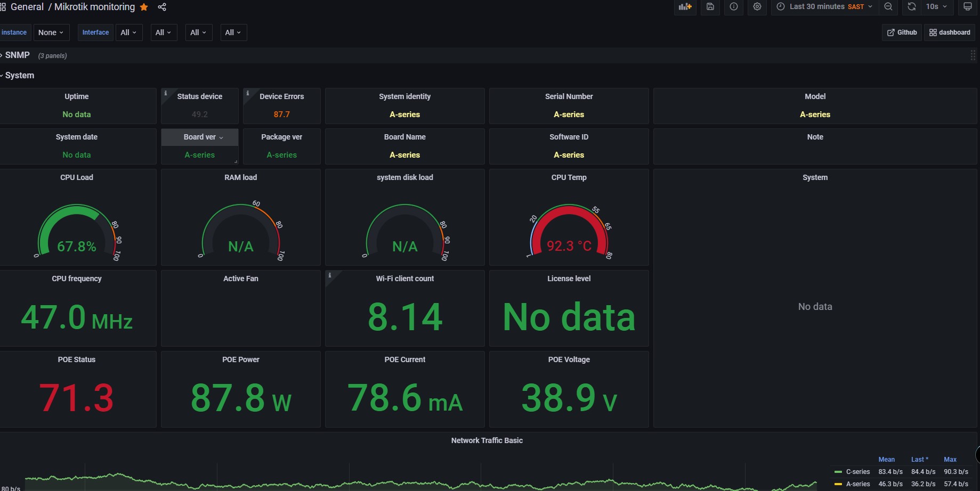980x491 pixels.
Task: Go to the General folder breadcrumb
Action: (x=27, y=7)
